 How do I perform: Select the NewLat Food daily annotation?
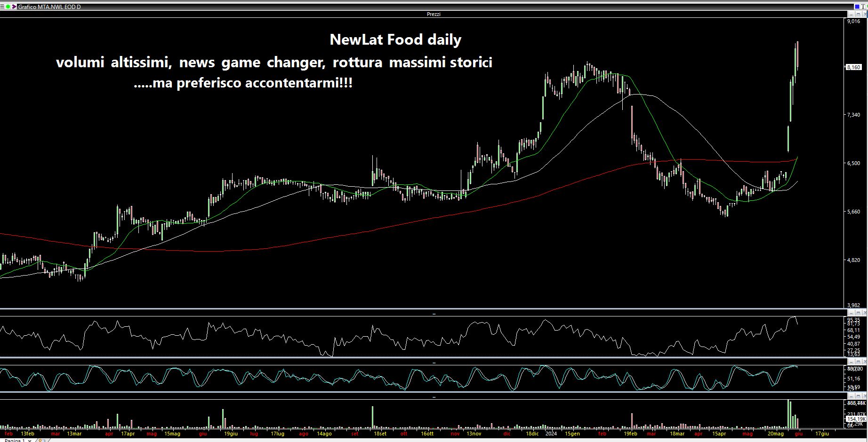(x=395, y=39)
